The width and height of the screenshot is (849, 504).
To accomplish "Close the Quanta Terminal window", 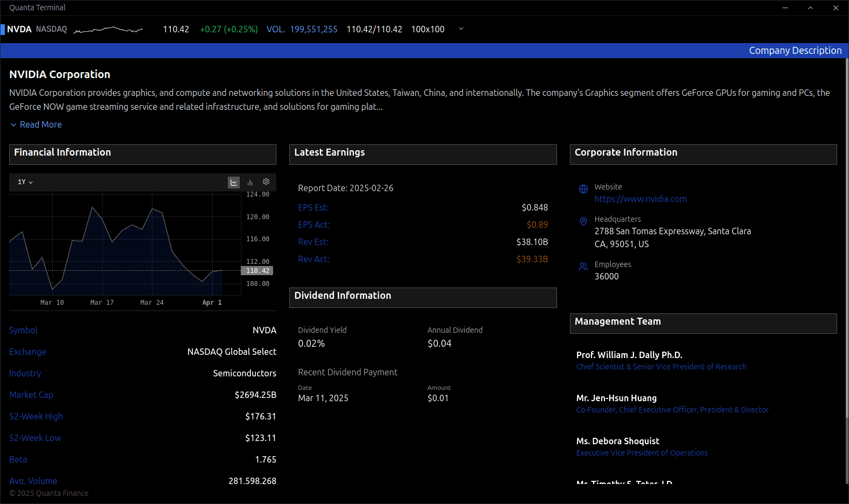I will 836,8.
